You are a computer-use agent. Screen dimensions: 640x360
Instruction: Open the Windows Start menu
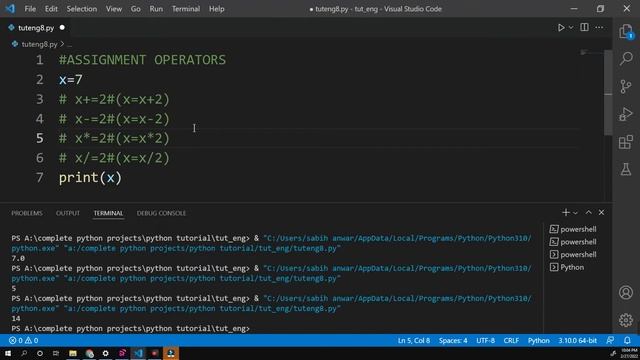click(8, 353)
